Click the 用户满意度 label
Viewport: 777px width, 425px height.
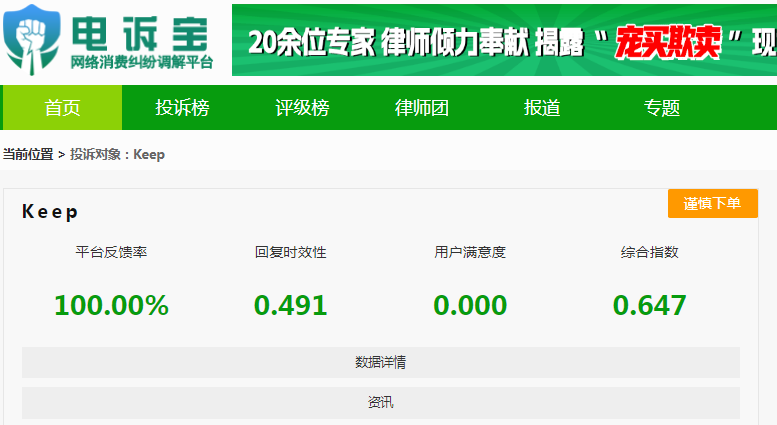pos(470,252)
